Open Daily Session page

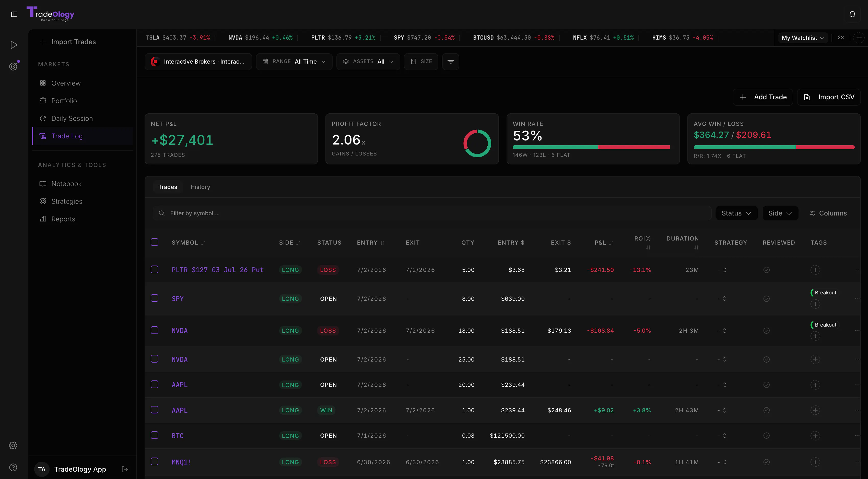[x=83, y=118]
